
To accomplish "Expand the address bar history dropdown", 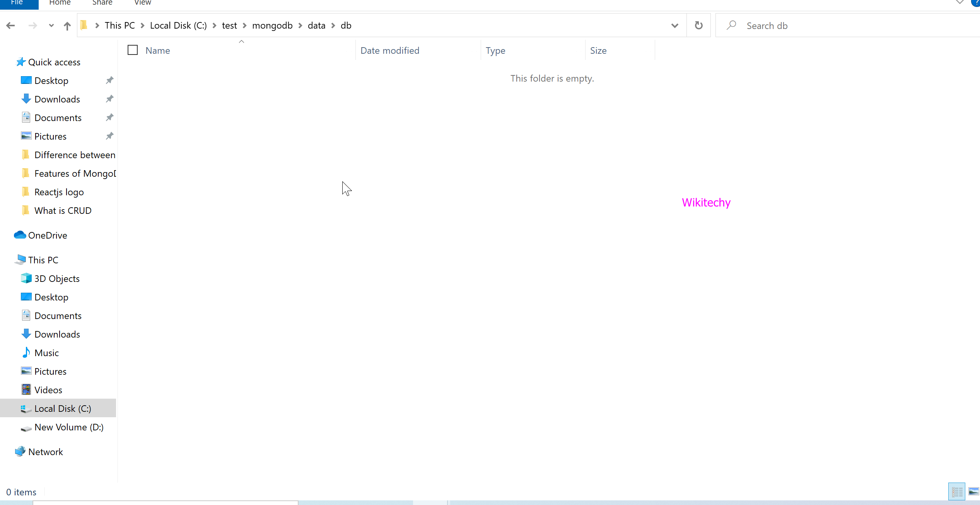I will tap(674, 26).
